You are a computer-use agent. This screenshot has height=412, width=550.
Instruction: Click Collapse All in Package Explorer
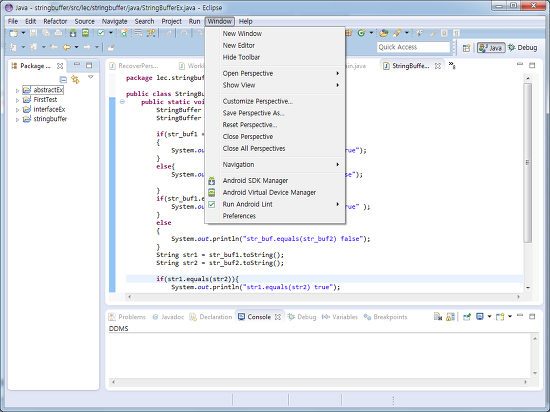click(x=63, y=79)
